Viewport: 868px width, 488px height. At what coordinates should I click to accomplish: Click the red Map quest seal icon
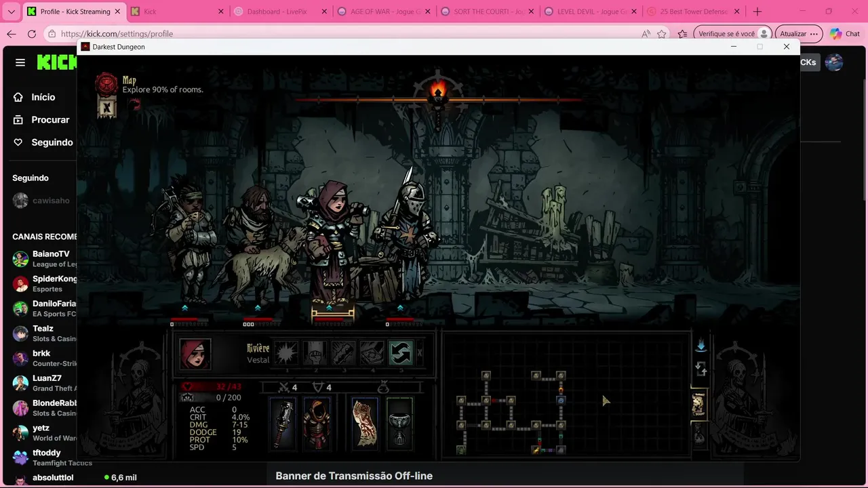[x=106, y=84]
